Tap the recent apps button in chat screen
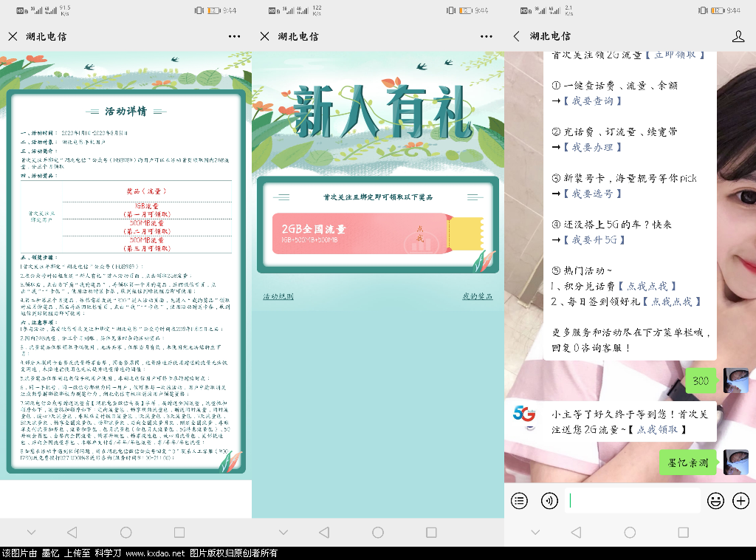The image size is (756, 560). tap(683, 532)
